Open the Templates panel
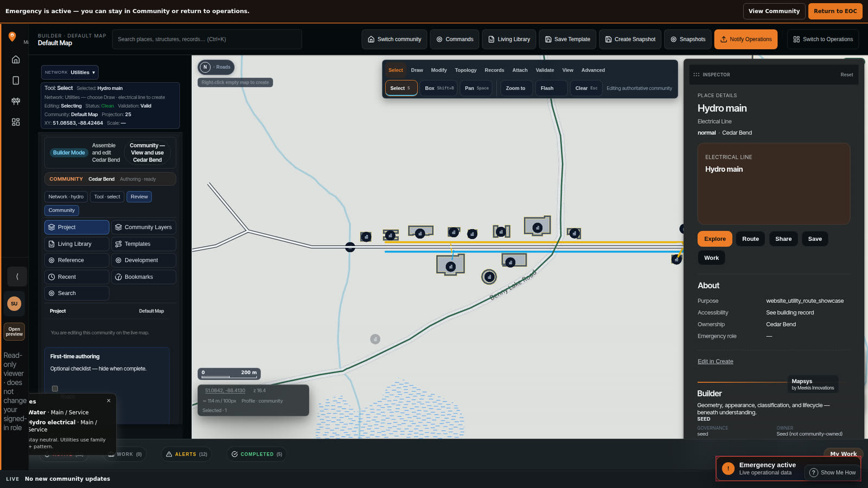Image resolution: width=868 pixels, height=488 pixels. pos(144,244)
